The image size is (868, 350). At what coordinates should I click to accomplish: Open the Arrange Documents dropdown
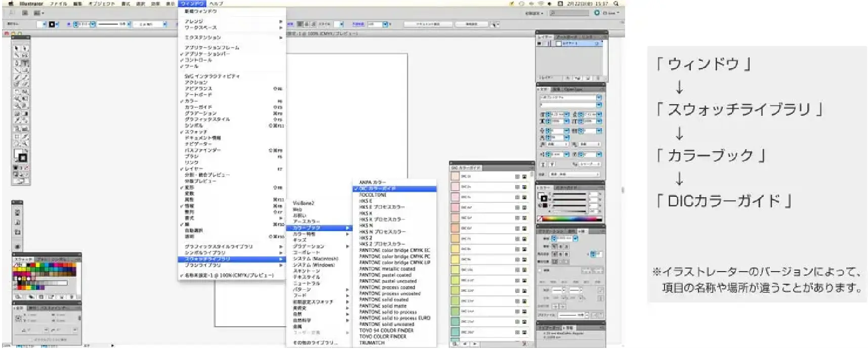(x=39, y=13)
